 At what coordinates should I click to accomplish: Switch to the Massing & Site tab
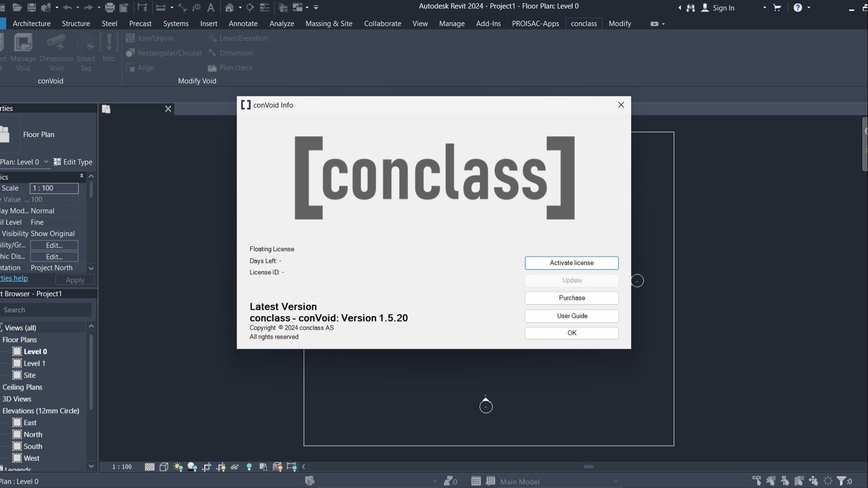pos(329,24)
